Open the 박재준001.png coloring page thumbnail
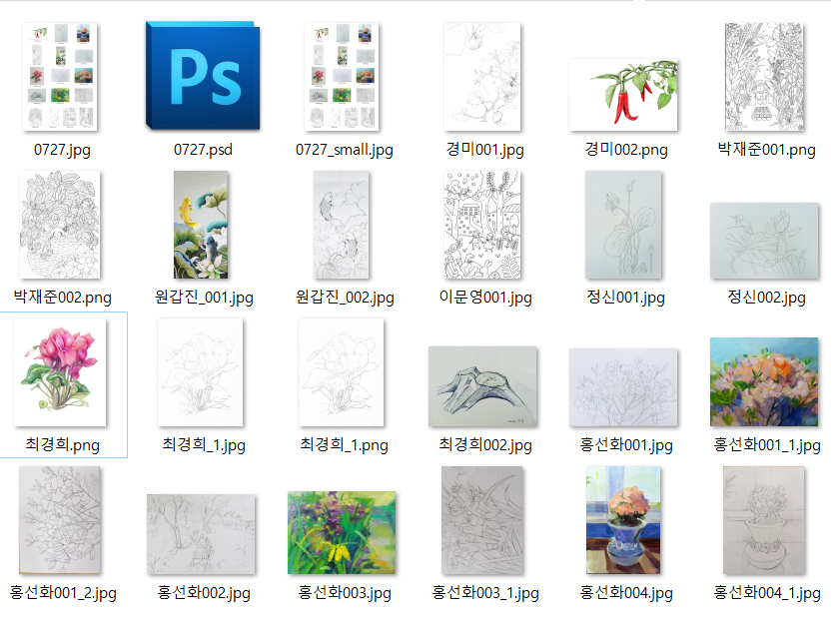The height and width of the screenshot is (625, 840). click(x=766, y=77)
